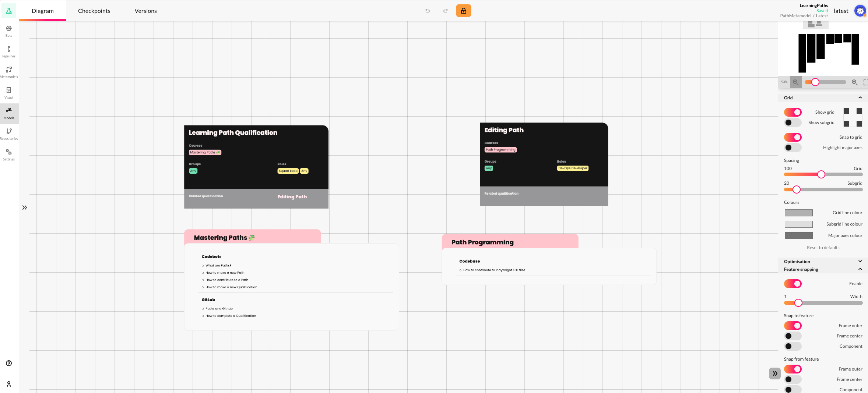Open the Settings sidebar section
This screenshot has width=868, height=393.
tap(9, 155)
